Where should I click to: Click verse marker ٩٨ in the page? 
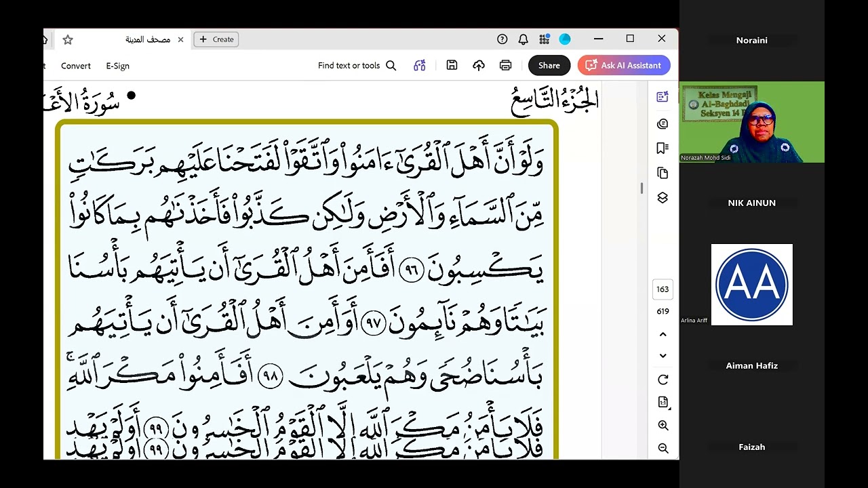tap(271, 377)
